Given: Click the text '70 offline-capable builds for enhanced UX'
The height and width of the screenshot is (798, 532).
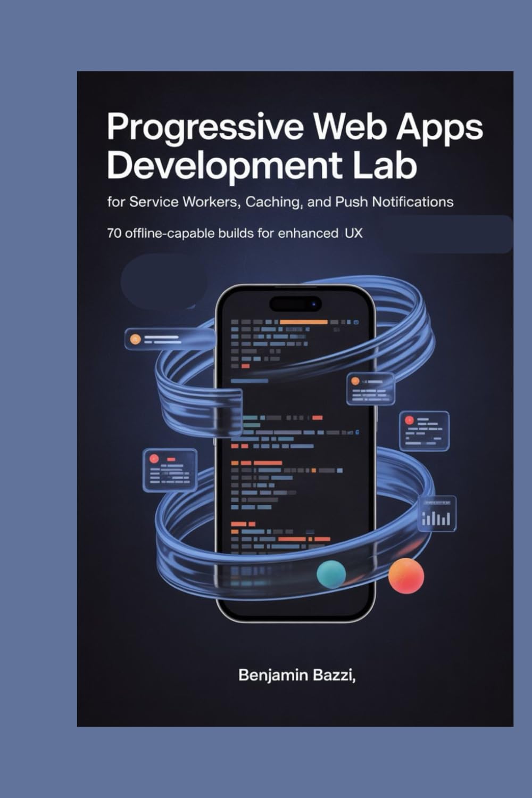Looking at the screenshot, I should [235, 233].
